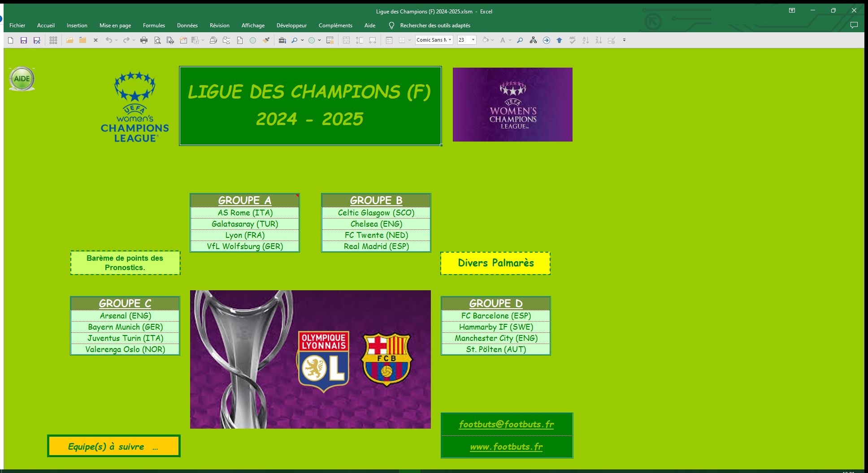Click the New blank workbook icon

tap(11, 40)
